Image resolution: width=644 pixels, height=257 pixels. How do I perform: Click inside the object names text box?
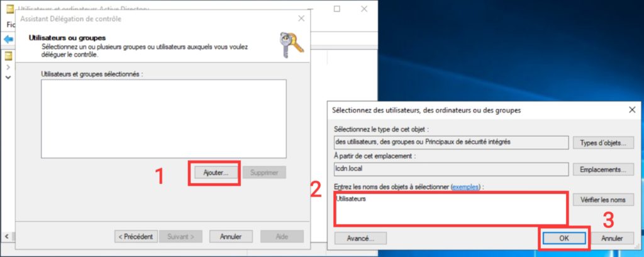pyautogui.click(x=451, y=208)
